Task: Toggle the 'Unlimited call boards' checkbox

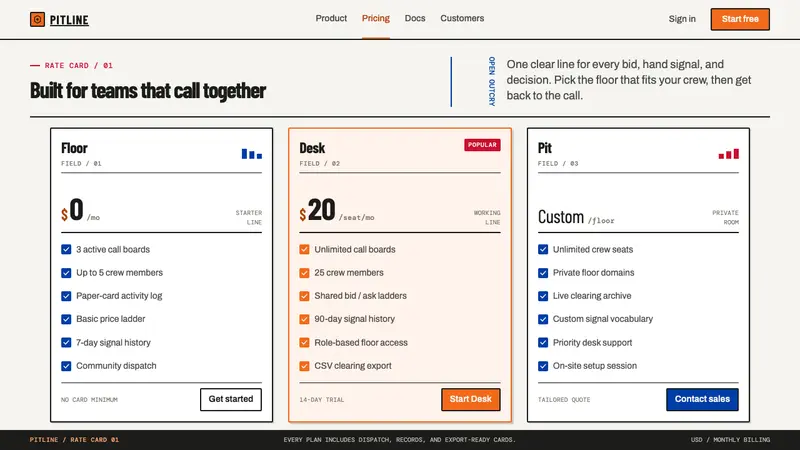Action: pyautogui.click(x=305, y=249)
